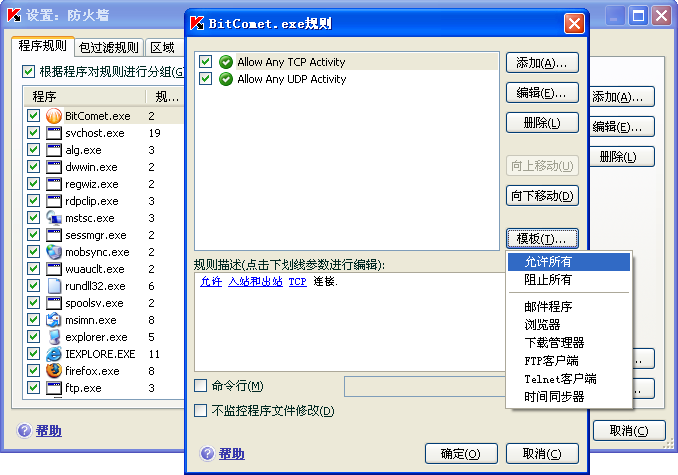Switch to 包过滤规则 tab
The width and height of the screenshot is (678, 475).
click(x=109, y=48)
